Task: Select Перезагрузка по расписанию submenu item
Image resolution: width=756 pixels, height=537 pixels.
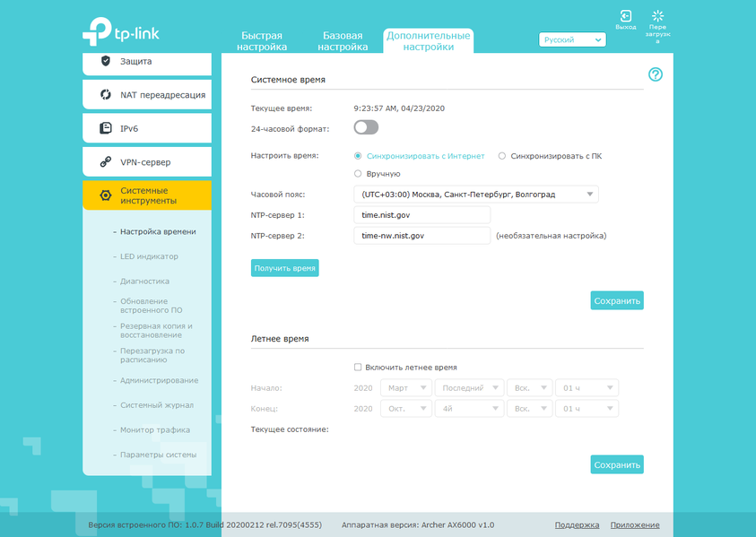Action: point(152,355)
